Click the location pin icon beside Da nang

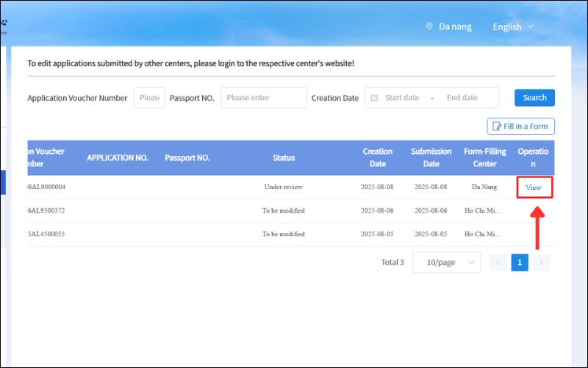tap(429, 26)
